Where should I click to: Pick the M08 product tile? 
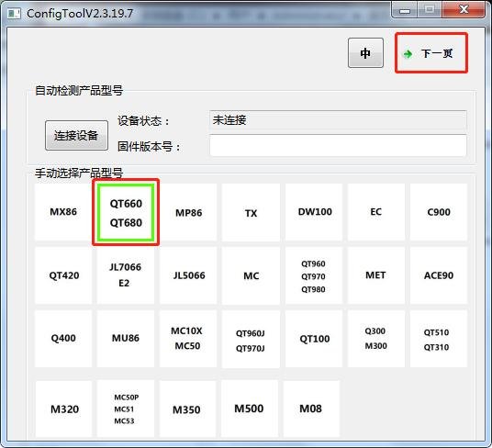311,409
